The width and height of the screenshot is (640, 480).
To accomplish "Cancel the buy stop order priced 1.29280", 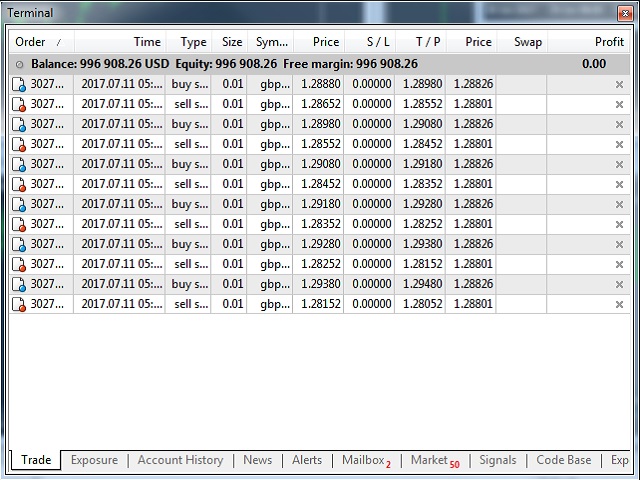I will point(619,244).
